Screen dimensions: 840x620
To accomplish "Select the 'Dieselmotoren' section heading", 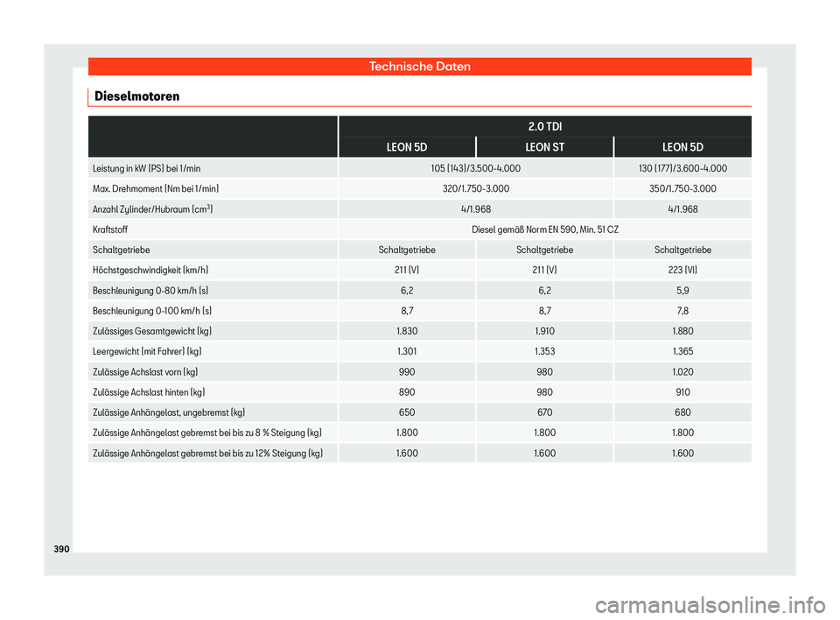I will pyautogui.click(x=137, y=96).
